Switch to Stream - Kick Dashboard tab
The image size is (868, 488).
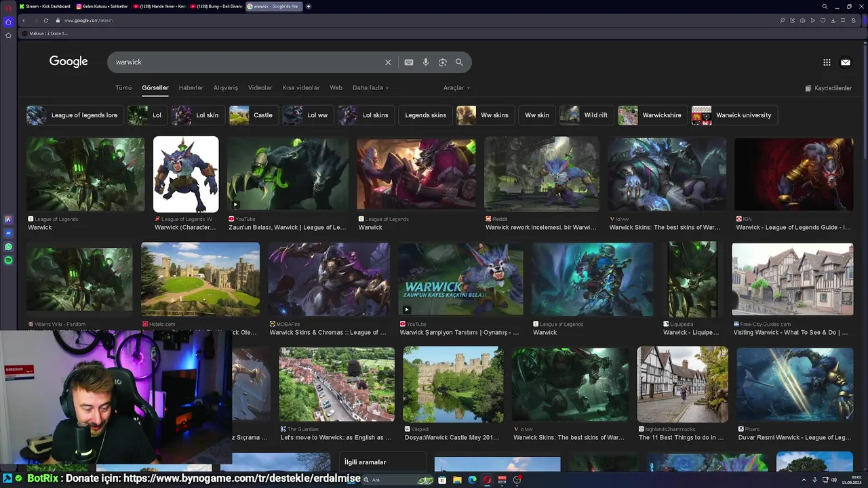point(45,6)
